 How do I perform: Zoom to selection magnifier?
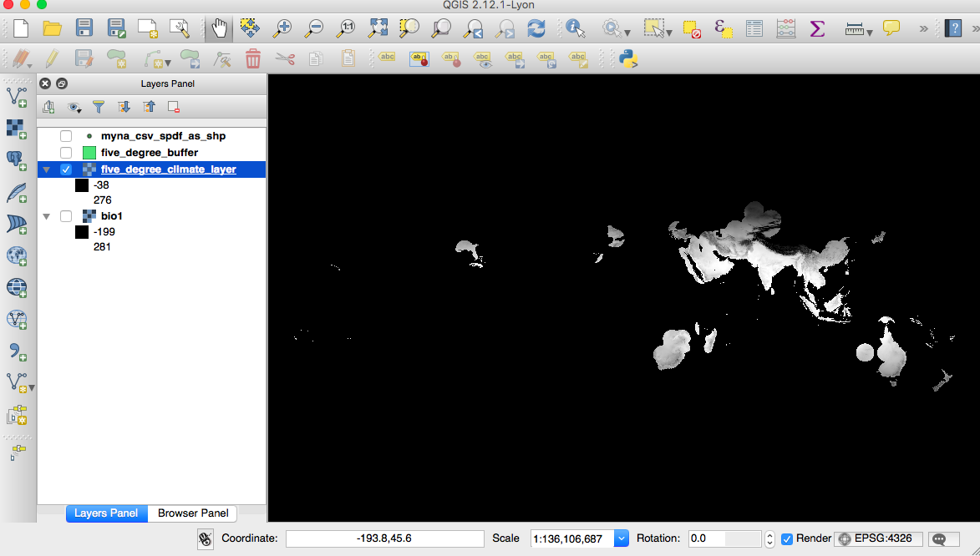409,28
